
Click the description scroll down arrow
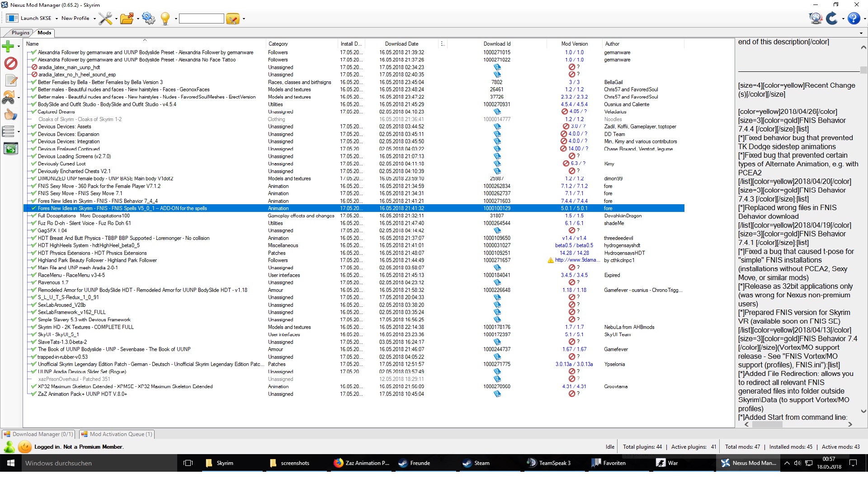pos(863,411)
